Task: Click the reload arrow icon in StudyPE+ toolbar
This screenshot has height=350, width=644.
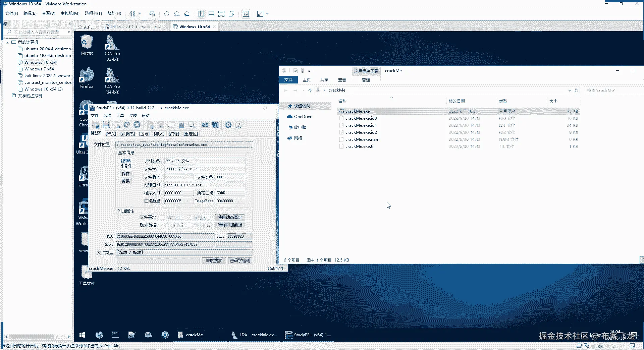Action: (x=126, y=125)
